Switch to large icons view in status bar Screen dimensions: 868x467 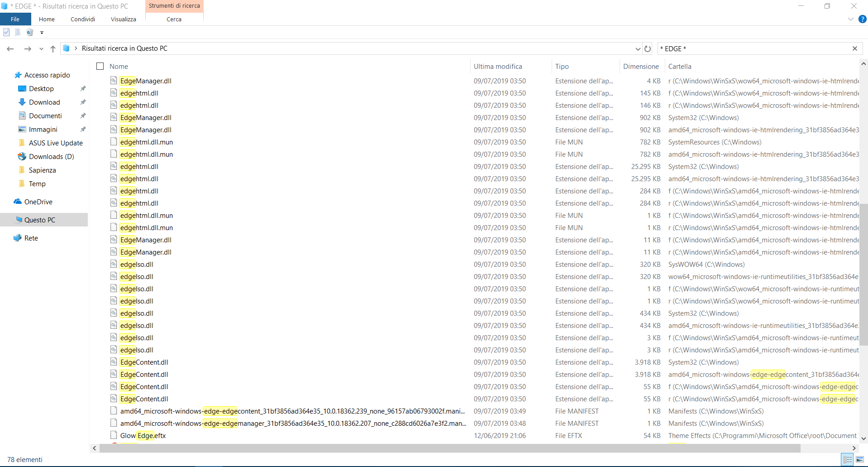click(860, 459)
